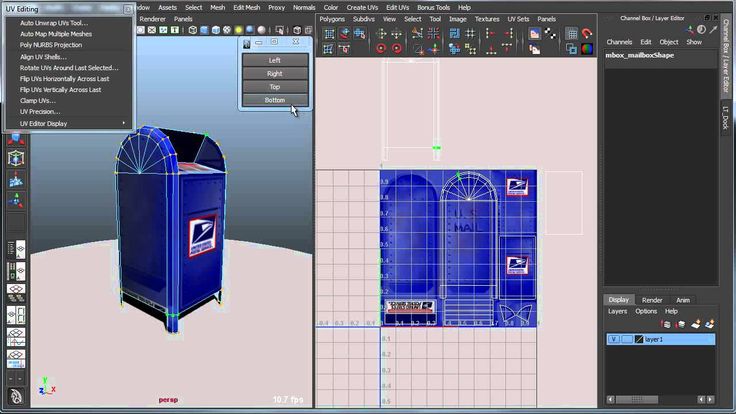736x414 pixels.
Task: Align UVs to minimum U icon
Action: (x=491, y=33)
